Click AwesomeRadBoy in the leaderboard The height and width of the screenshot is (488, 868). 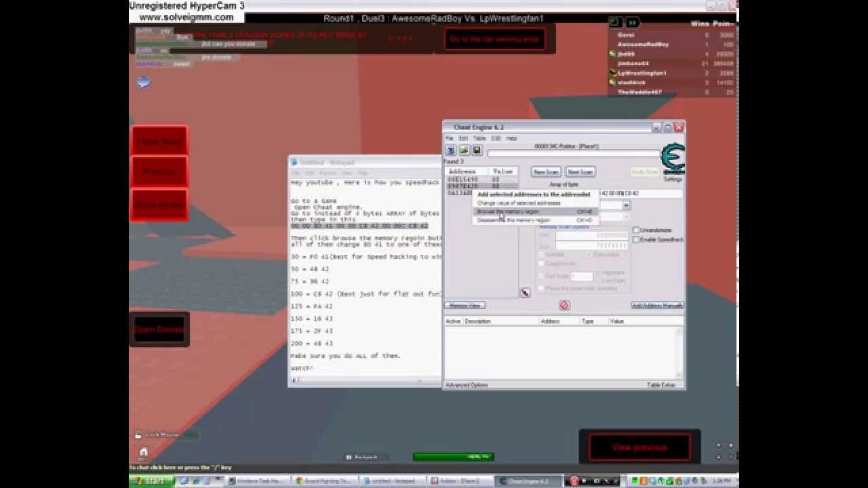[643, 44]
